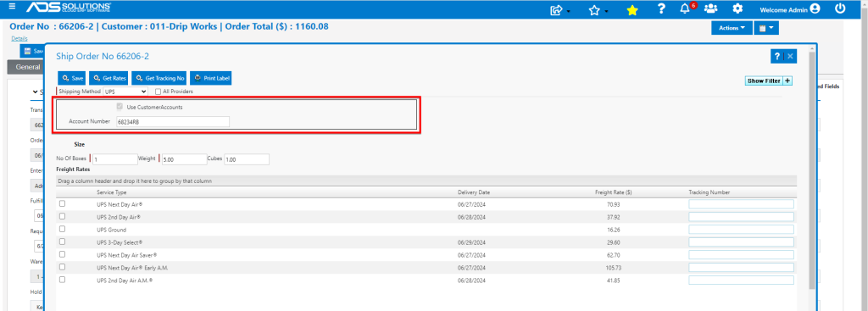Toggle the All Providers checkbox
The image size is (868, 311).
pyautogui.click(x=159, y=92)
